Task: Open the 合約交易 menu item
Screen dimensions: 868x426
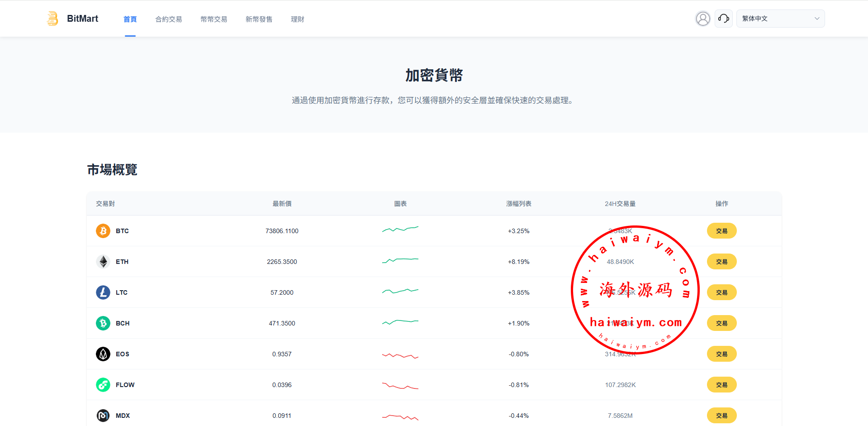Action: click(x=168, y=19)
